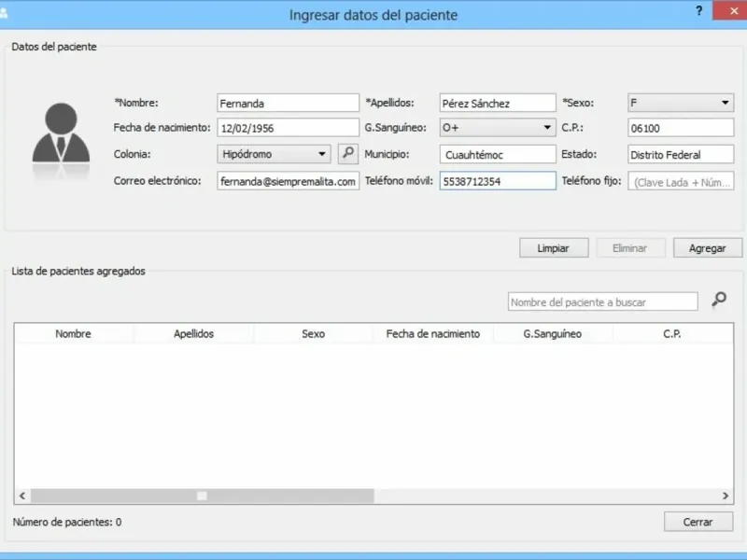Image resolution: width=747 pixels, height=560 pixels.
Task: Click the Teléfono móvil field
Action: click(498, 181)
